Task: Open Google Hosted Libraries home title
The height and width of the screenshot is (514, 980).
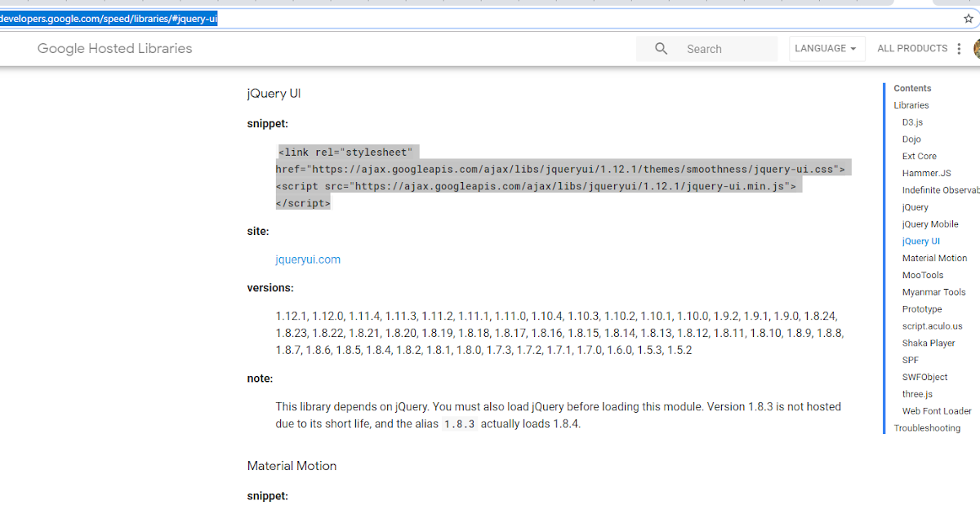Action: [x=114, y=49]
